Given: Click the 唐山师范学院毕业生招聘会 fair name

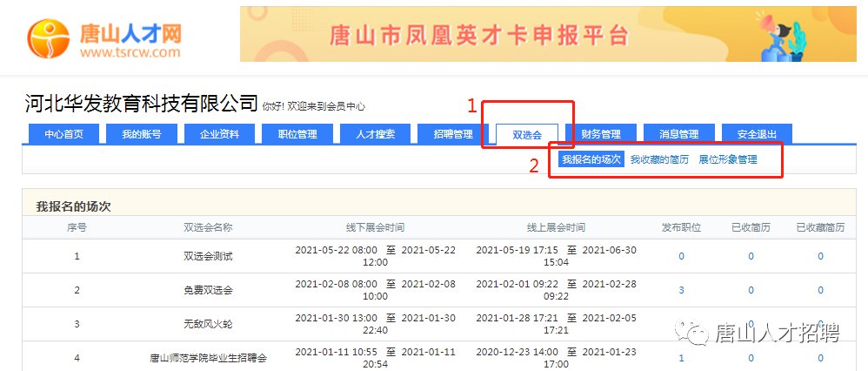Looking at the screenshot, I should [x=208, y=358].
